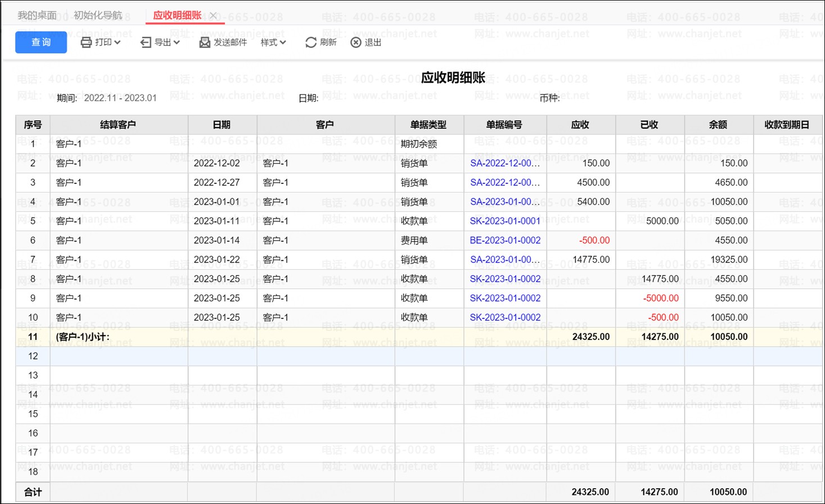Select the 24325.00 value in the 合计 row
Image resolution: width=825 pixels, height=504 pixels.
(x=590, y=492)
